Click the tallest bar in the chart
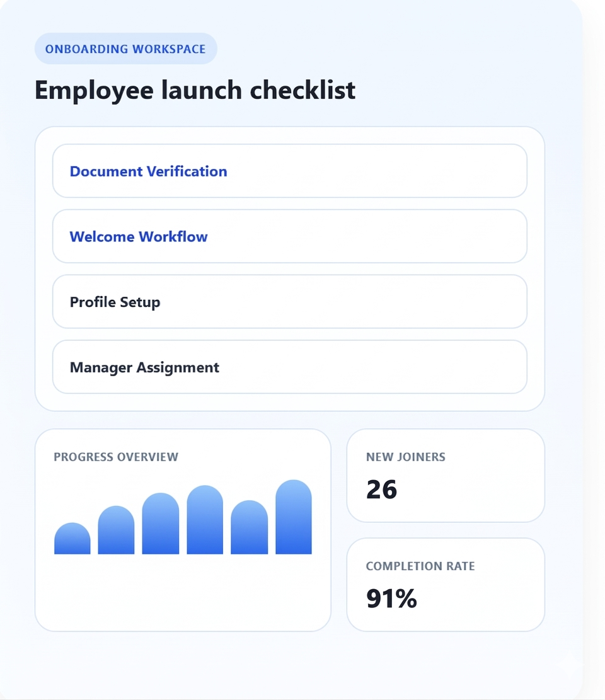This screenshot has width=605, height=700. 293,517
